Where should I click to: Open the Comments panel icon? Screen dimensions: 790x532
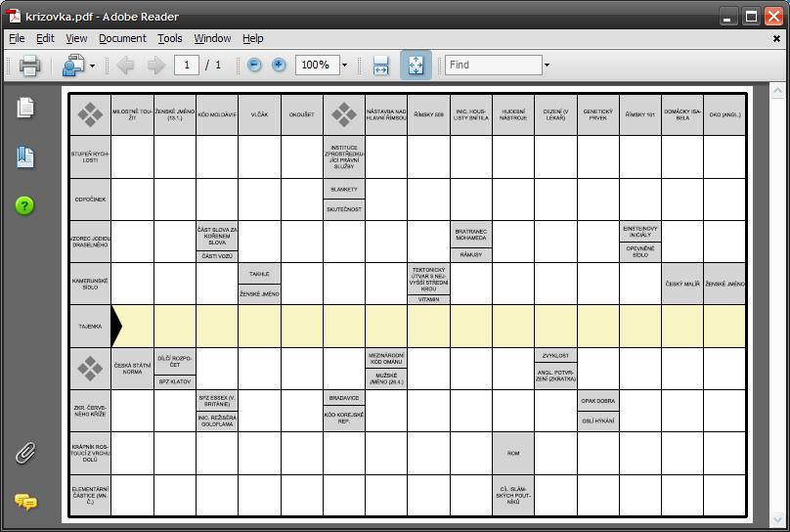[25, 502]
